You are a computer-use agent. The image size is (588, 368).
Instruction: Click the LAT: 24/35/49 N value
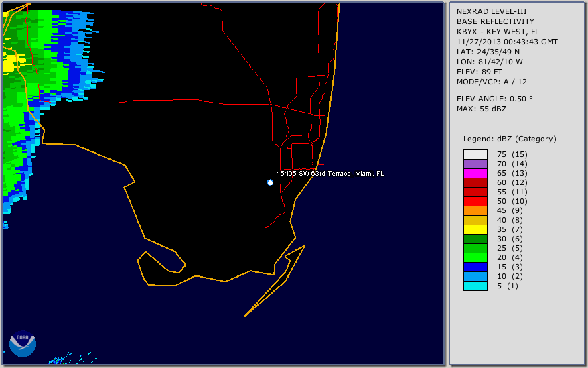[488, 52]
